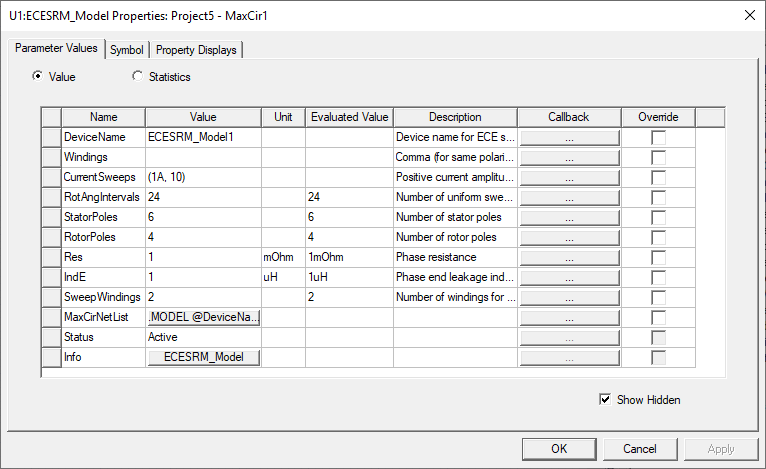The image size is (766, 469).
Task: Check Override for RotorPoles row
Action: point(658,237)
